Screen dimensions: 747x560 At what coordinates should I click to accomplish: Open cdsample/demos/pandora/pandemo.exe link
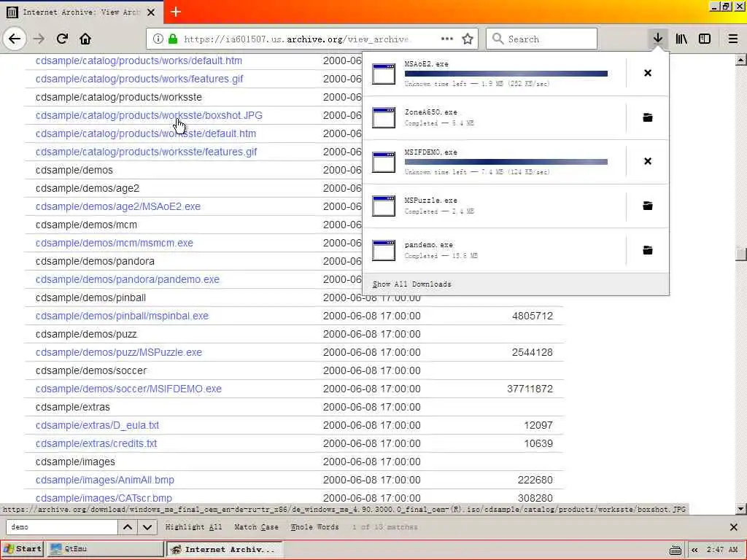(128, 279)
